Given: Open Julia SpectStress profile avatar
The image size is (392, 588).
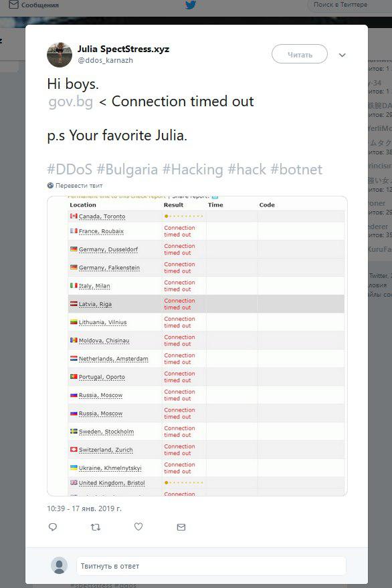Looking at the screenshot, I should (60, 55).
